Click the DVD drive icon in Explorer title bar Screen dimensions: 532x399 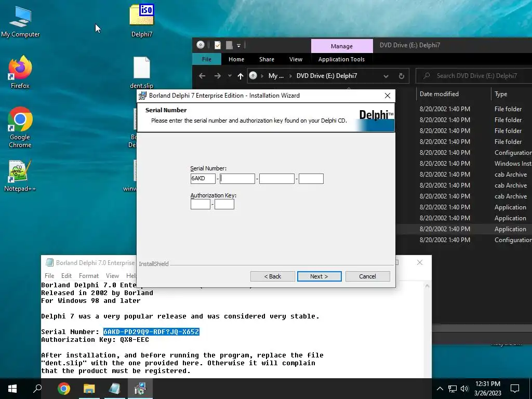pos(200,45)
